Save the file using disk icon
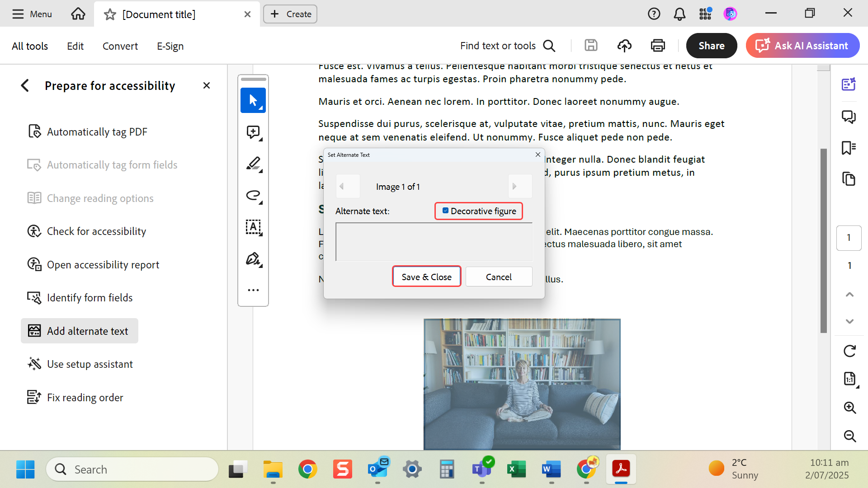Viewport: 868px width, 488px height. [x=591, y=46]
